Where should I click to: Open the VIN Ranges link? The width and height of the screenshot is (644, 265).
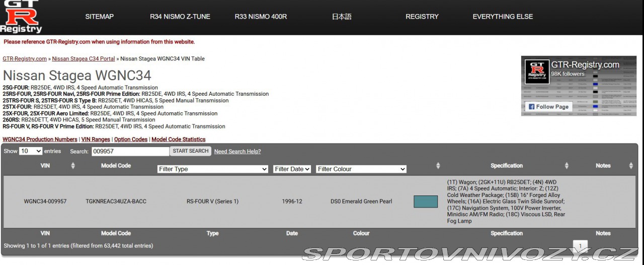tap(96, 140)
